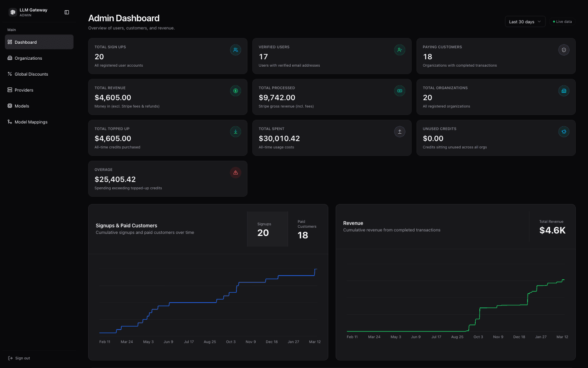Click the Verified Users check icon
Viewport: 588px width, 368px height.
[x=400, y=50]
